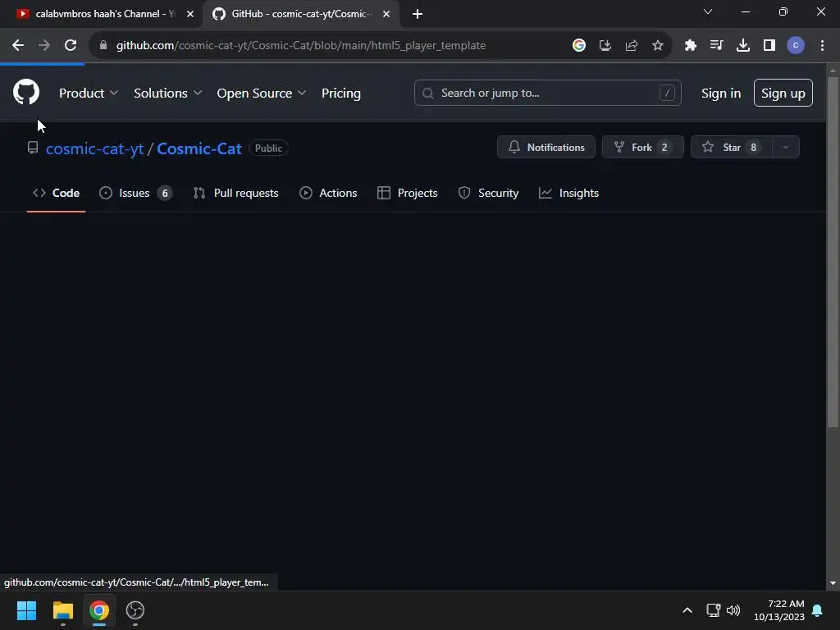The height and width of the screenshot is (630, 840).
Task: Fork the repository button
Action: (643, 148)
